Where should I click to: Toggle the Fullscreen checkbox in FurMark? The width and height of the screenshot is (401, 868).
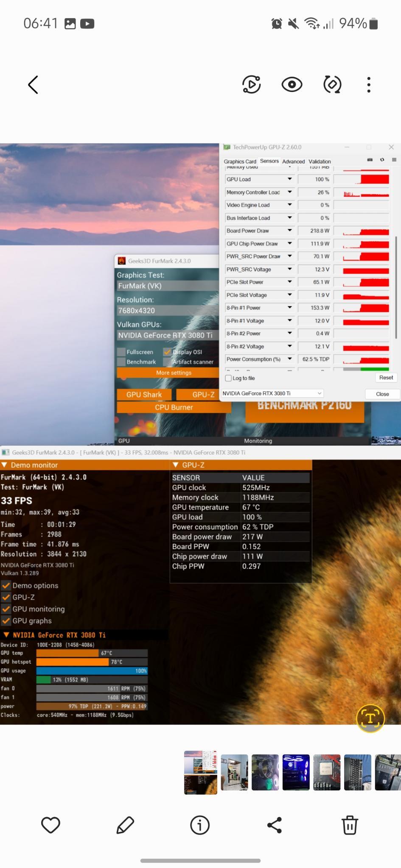pos(121,352)
